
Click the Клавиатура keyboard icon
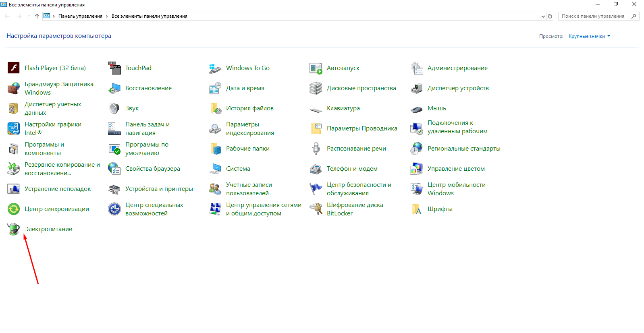pyautogui.click(x=316, y=109)
